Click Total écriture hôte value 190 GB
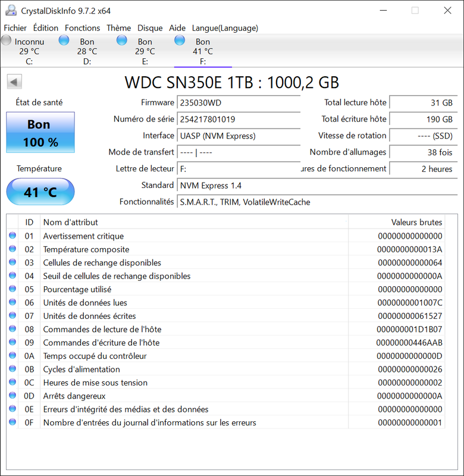This screenshot has width=464, height=476. [424, 119]
